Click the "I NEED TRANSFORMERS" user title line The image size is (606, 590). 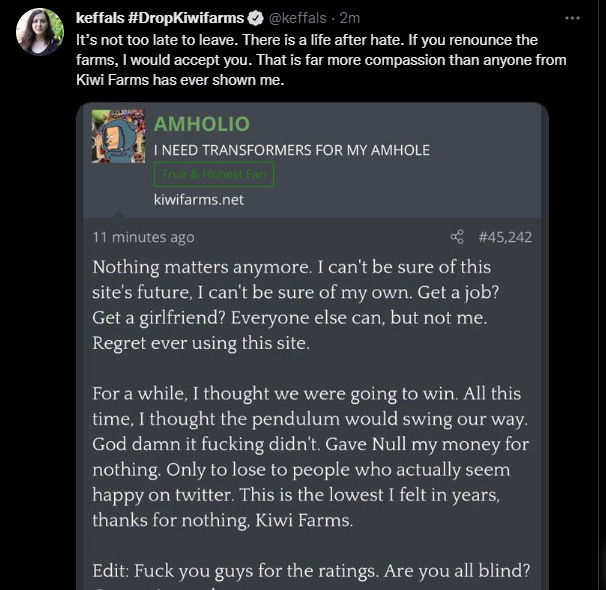[291, 150]
